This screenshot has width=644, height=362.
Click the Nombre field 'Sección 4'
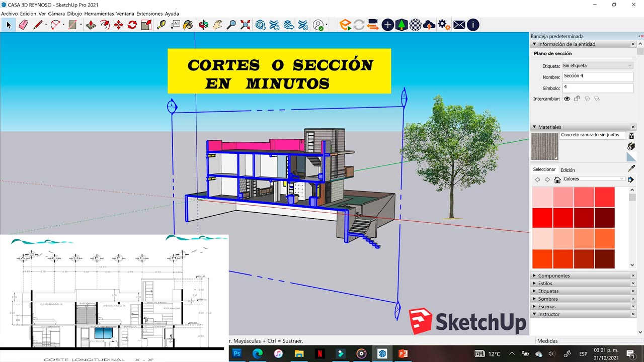[x=597, y=77]
